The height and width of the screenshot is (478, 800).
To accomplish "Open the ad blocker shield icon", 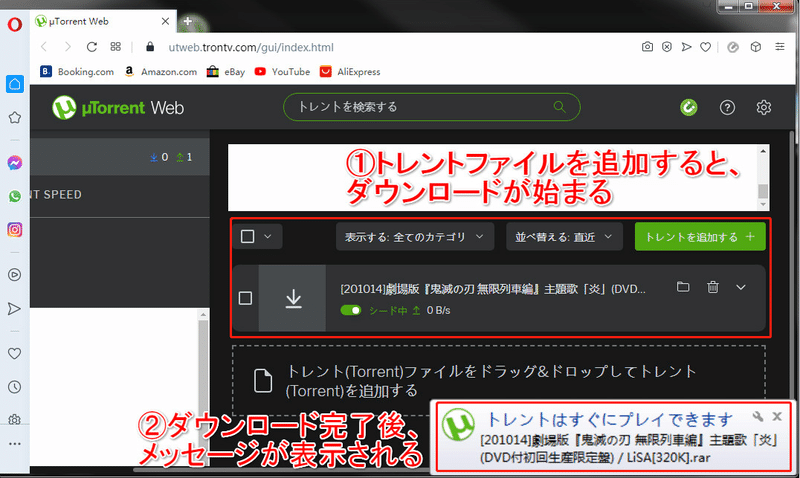I will coord(667,47).
